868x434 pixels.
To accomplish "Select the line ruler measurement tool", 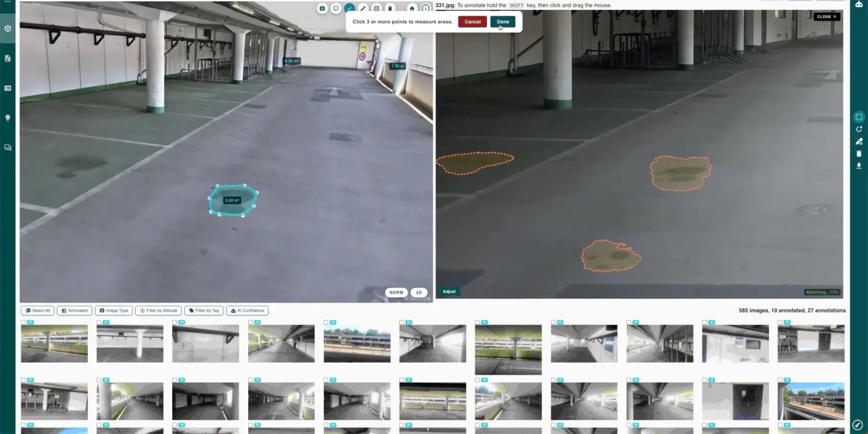I will pos(363,8).
